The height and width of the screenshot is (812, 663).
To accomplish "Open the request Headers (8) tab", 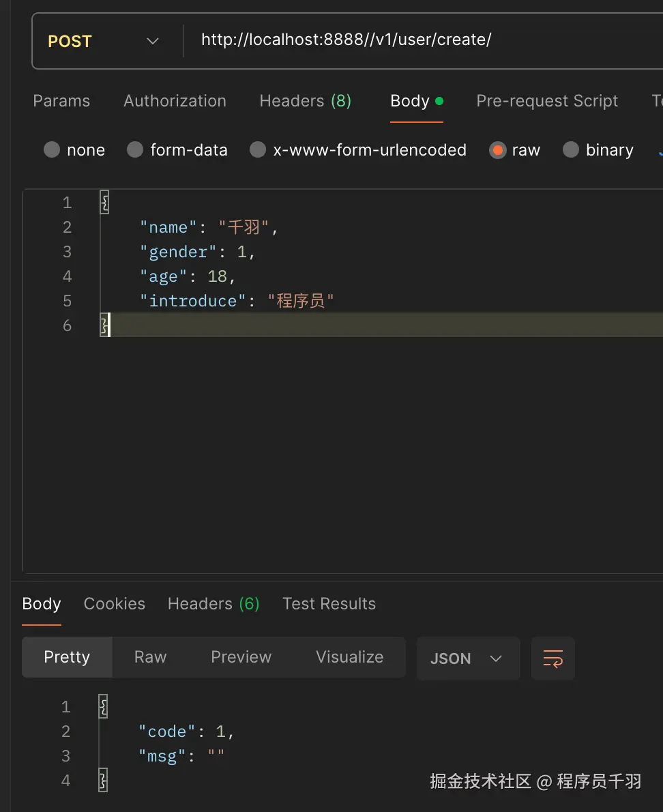I will coord(305,101).
